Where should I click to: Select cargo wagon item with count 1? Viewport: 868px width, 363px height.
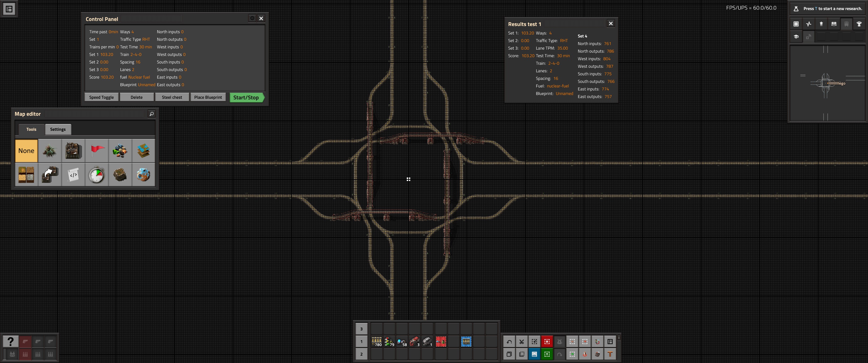[x=427, y=342]
